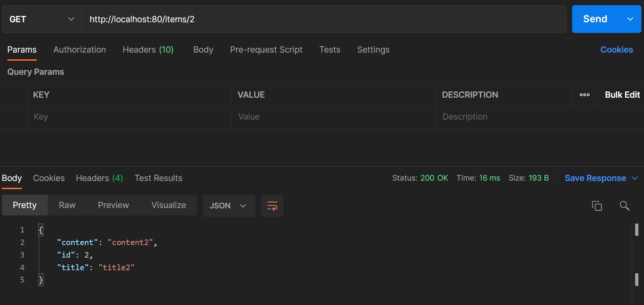Open the GET method dropdown
This screenshot has width=644, height=305.
[x=42, y=19]
